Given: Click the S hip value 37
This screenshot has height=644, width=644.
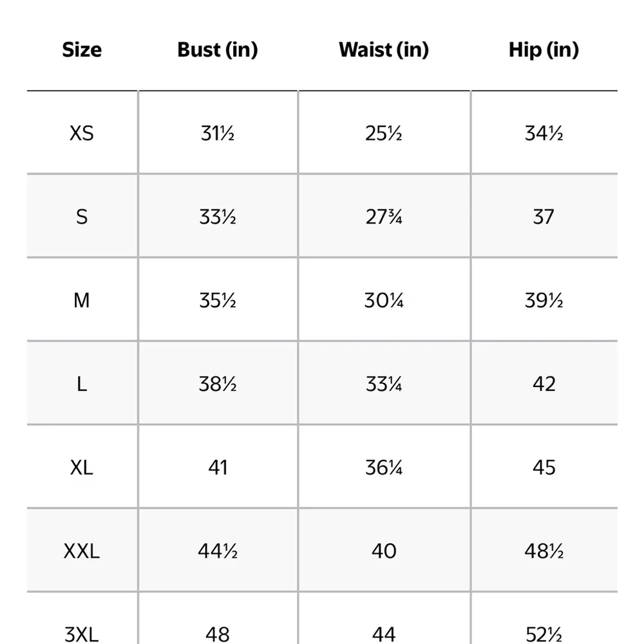Looking at the screenshot, I should pos(544,217).
